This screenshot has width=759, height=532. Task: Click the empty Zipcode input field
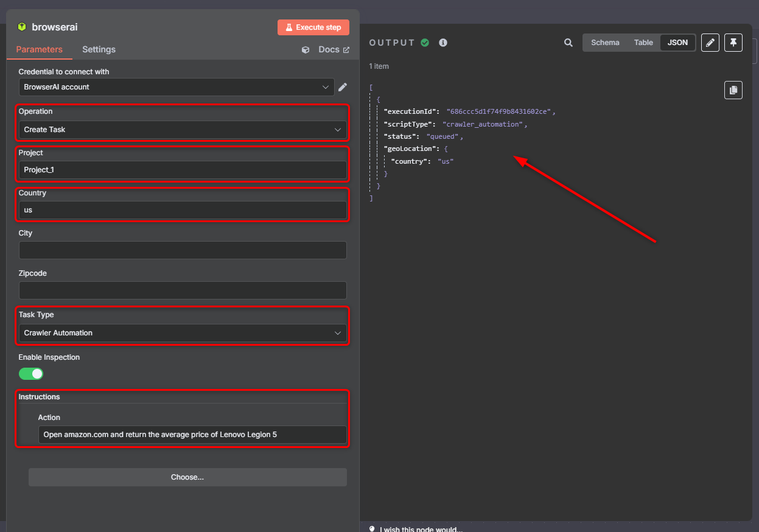coord(183,290)
